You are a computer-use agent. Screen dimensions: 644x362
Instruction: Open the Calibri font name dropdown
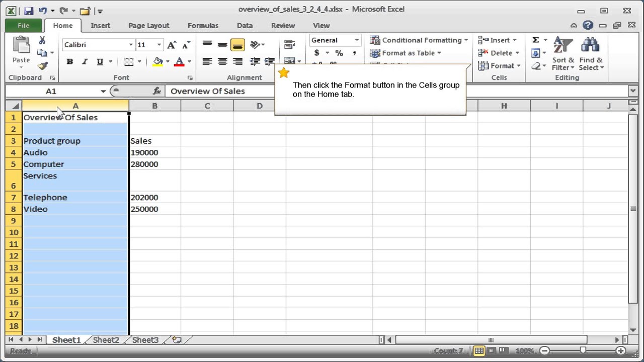pyautogui.click(x=131, y=45)
